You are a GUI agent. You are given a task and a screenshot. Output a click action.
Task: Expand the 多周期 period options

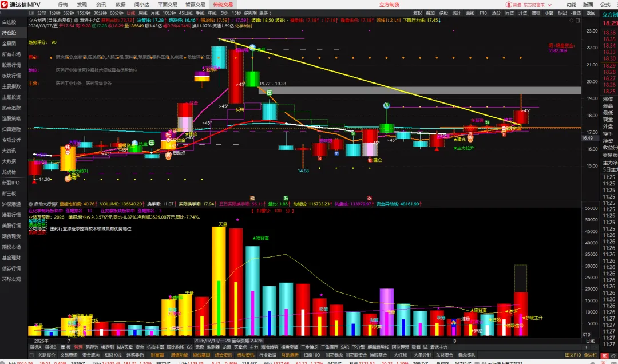click(x=250, y=13)
